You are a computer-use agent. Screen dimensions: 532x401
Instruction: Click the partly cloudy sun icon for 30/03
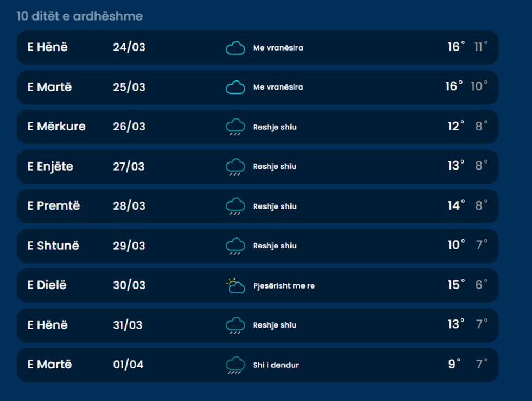pyautogui.click(x=235, y=285)
